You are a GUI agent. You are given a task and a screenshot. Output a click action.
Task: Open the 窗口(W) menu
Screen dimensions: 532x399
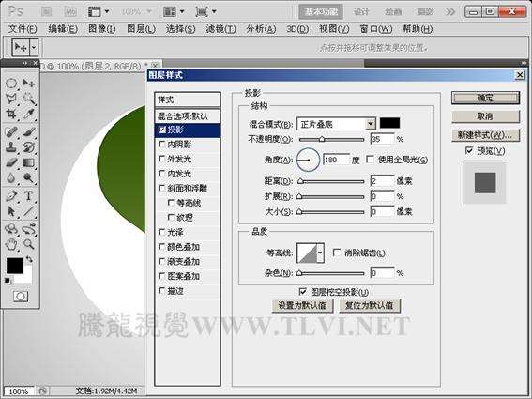coord(376,29)
